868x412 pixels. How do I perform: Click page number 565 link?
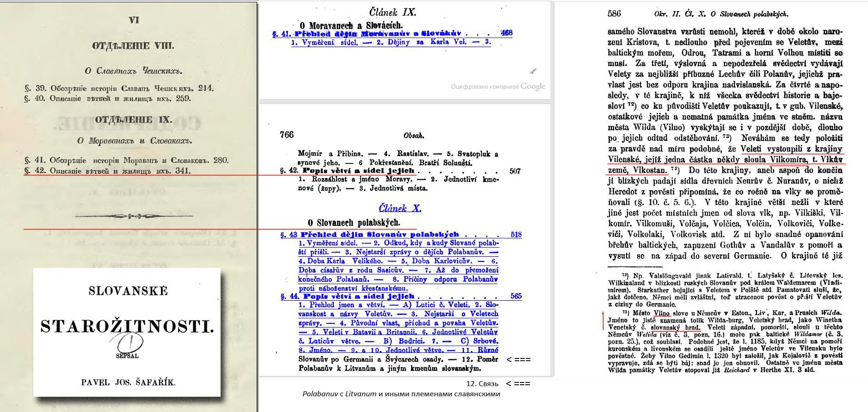point(516,297)
